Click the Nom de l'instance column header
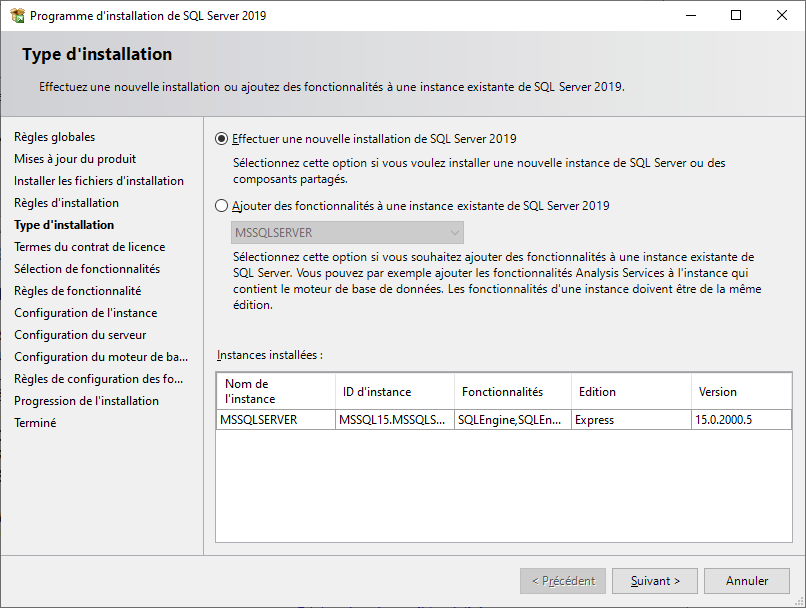This screenshot has height=608, width=806. [x=276, y=392]
